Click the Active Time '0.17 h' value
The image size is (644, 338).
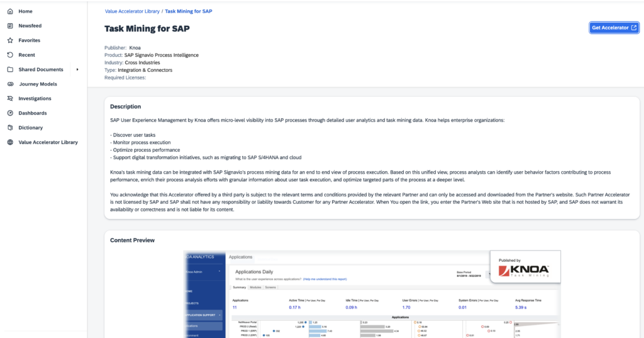click(294, 308)
